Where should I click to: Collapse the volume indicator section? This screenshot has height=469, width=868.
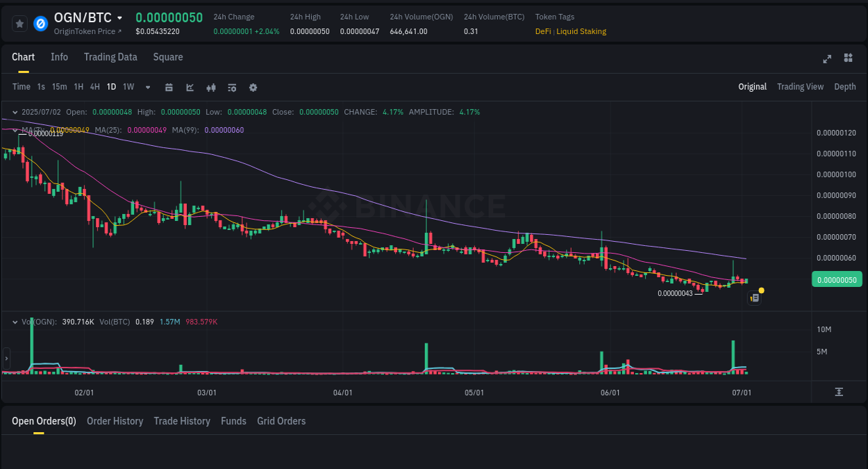(x=15, y=321)
